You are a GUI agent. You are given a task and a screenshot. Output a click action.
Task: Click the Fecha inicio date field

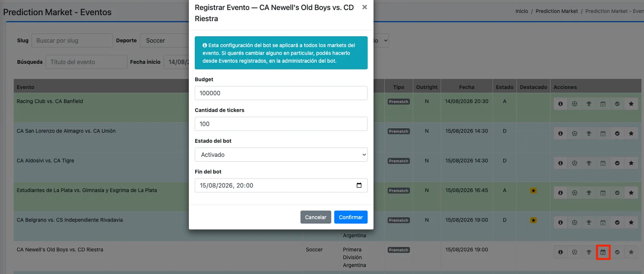pyautogui.click(x=176, y=62)
